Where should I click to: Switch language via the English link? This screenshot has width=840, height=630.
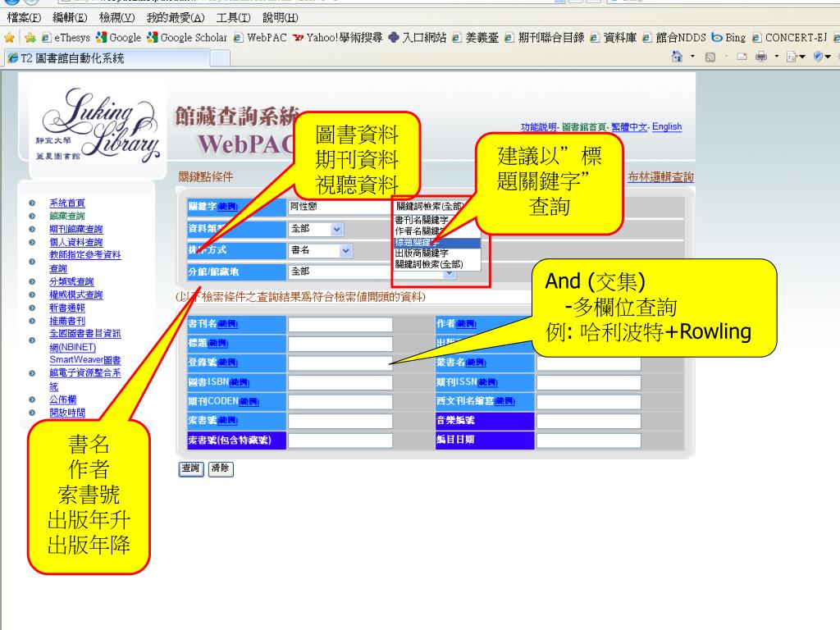pos(667,127)
